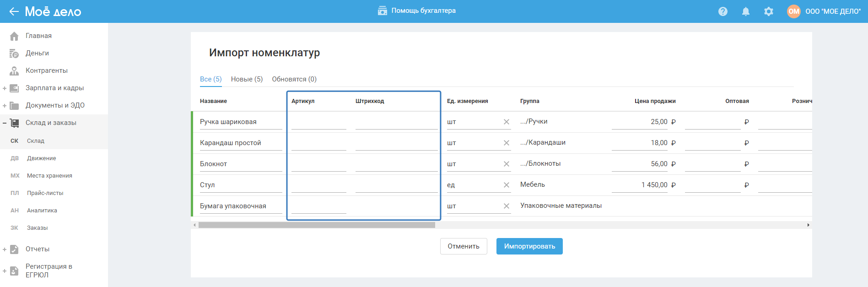Clear unit for Стул row

pos(507,185)
